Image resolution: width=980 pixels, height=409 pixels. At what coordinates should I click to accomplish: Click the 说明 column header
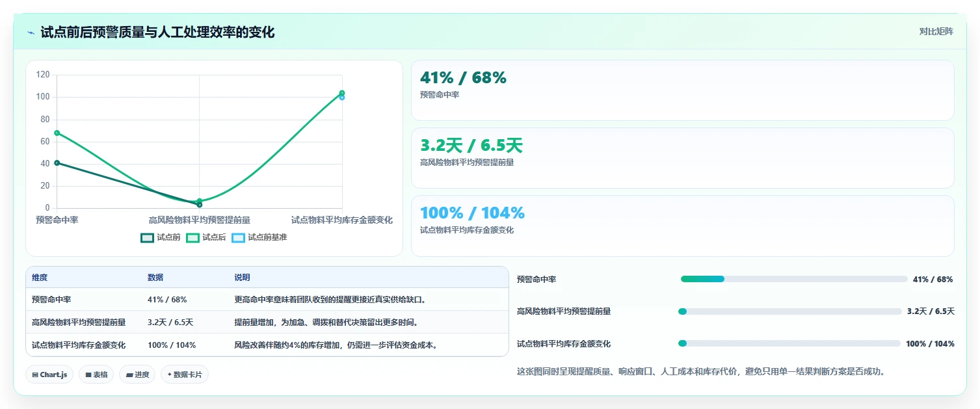click(243, 278)
